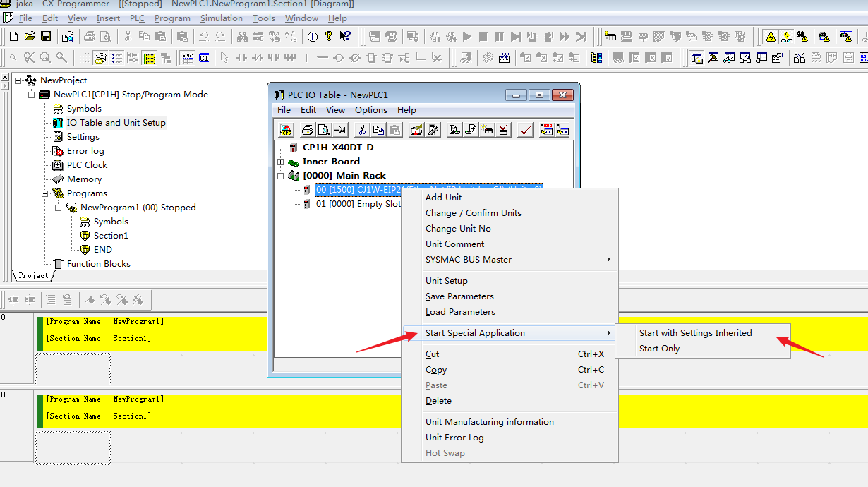Click the CPS icon in IO Table toolbar

(286, 130)
